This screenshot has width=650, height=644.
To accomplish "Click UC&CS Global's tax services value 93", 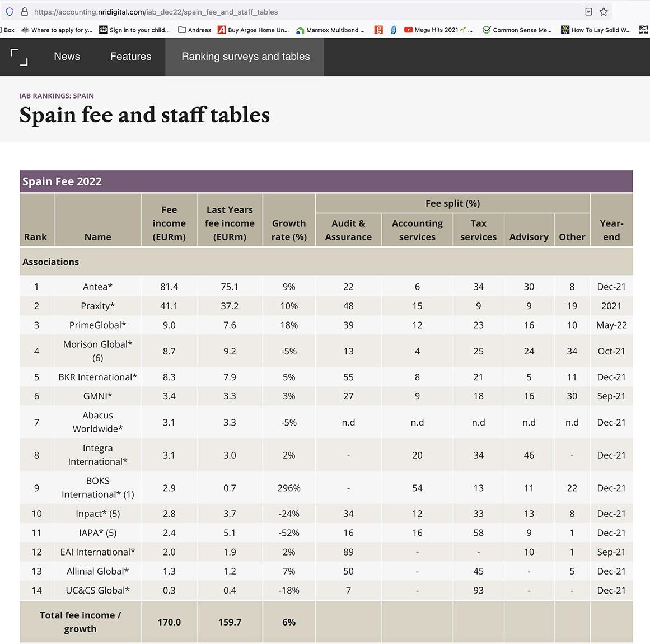I will (478, 590).
